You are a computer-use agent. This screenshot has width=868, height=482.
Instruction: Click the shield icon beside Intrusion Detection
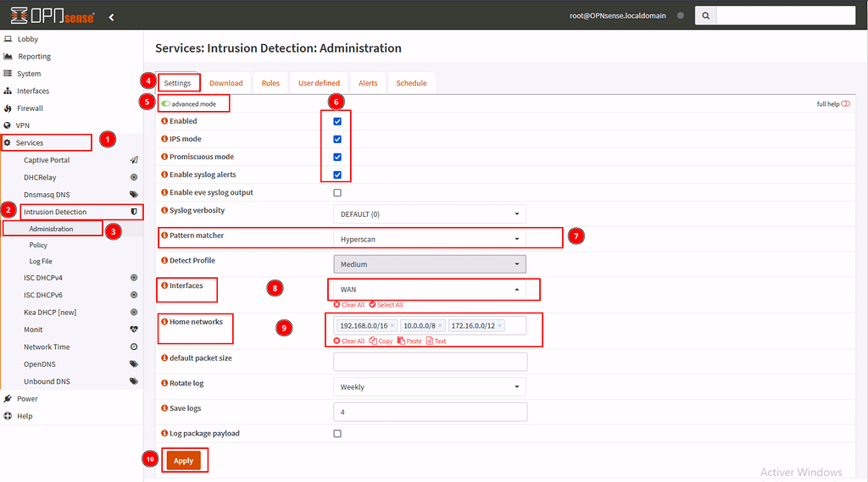tap(133, 212)
